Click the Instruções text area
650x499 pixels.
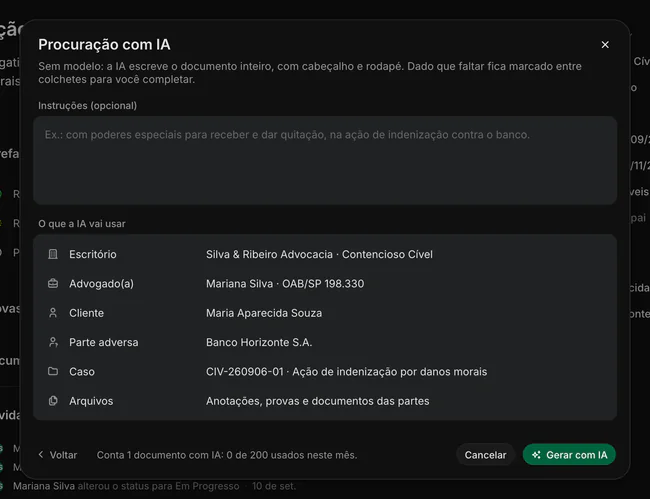tap(325, 160)
